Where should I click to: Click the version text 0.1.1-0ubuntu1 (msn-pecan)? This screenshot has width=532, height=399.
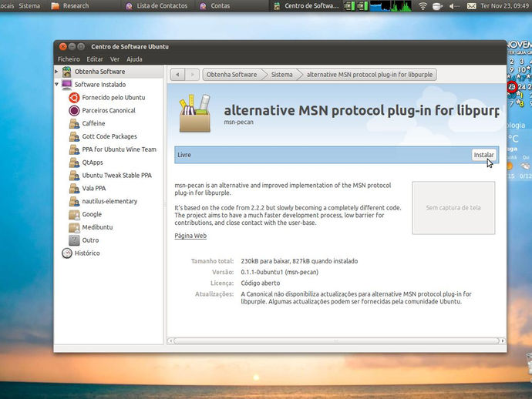pos(280,272)
